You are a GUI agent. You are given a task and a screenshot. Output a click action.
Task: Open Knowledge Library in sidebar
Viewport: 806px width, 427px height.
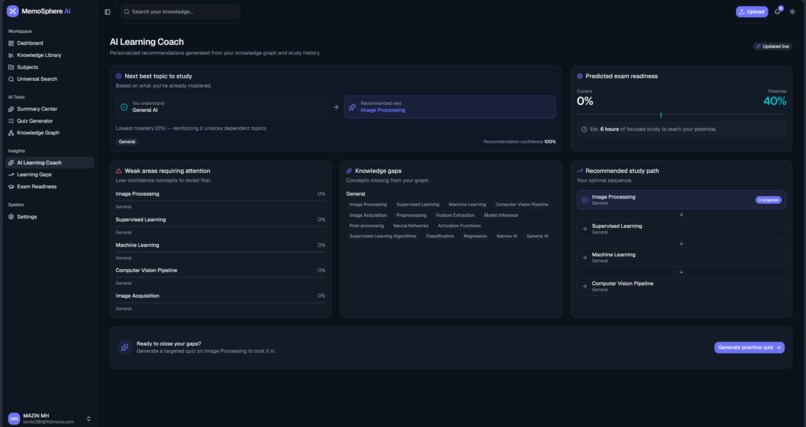pos(50,55)
